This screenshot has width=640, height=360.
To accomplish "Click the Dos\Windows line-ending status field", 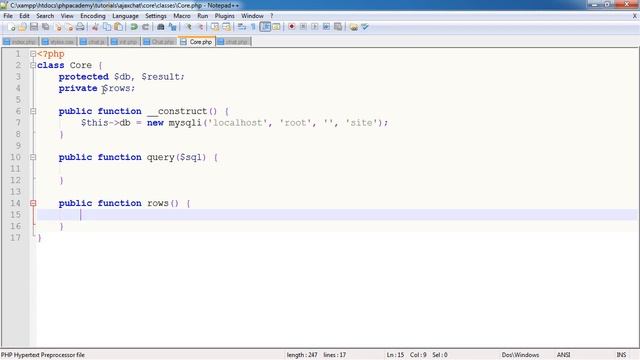I will 520,355.
